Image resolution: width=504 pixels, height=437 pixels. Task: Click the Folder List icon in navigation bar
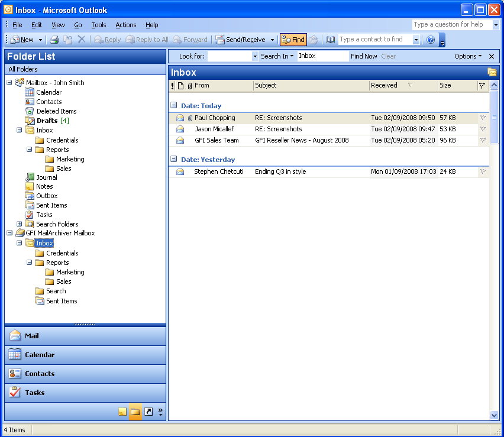(x=135, y=412)
